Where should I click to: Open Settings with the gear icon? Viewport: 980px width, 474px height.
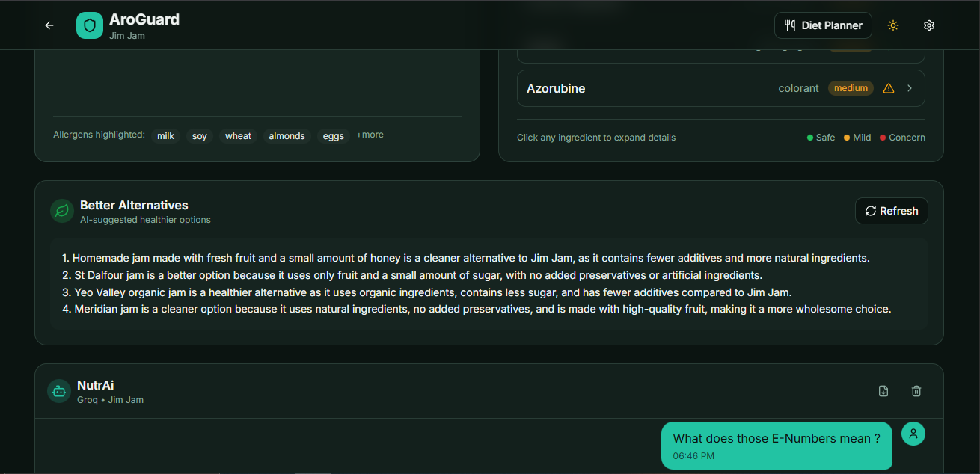pos(929,25)
